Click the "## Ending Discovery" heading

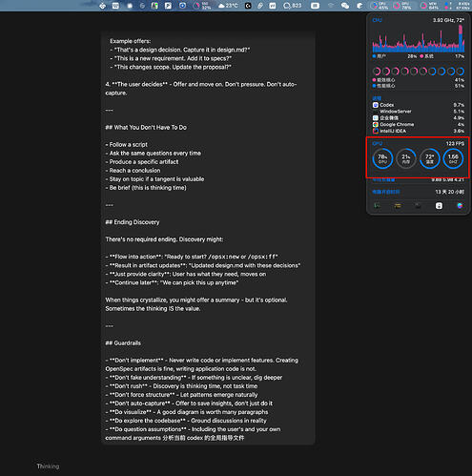133,222
